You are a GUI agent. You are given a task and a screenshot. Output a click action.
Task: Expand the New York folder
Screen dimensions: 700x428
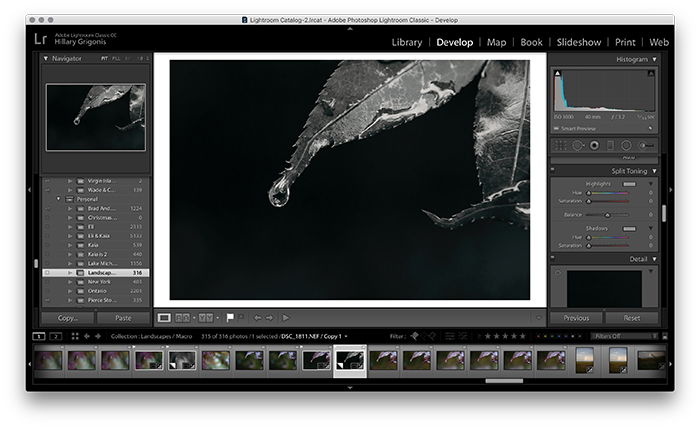70,282
